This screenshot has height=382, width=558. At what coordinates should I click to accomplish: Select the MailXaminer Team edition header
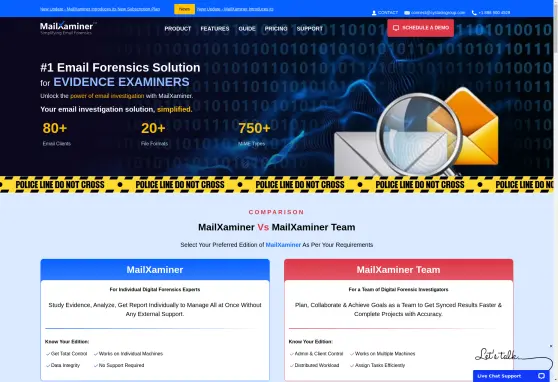(399, 270)
